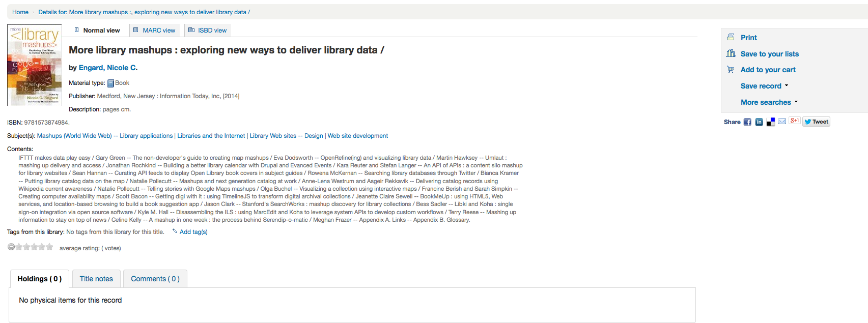The image size is (868, 323).
Task: Click the More library mashups cover thumbnail
Action: coord(34,65)
